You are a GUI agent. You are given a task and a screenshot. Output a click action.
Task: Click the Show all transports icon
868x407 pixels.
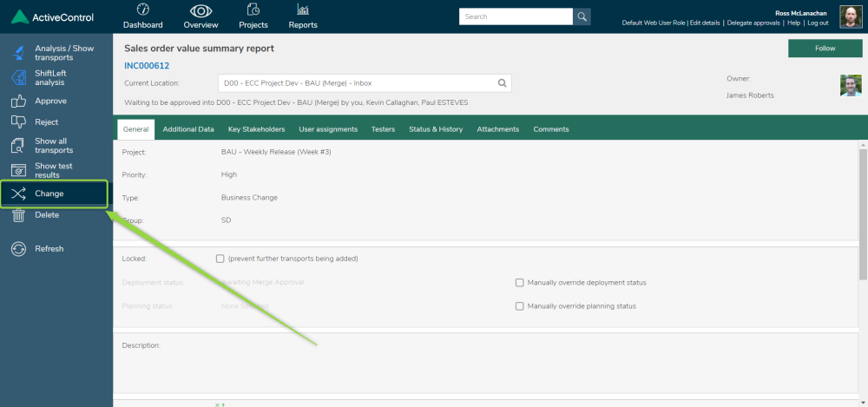[x=19, y=146]
